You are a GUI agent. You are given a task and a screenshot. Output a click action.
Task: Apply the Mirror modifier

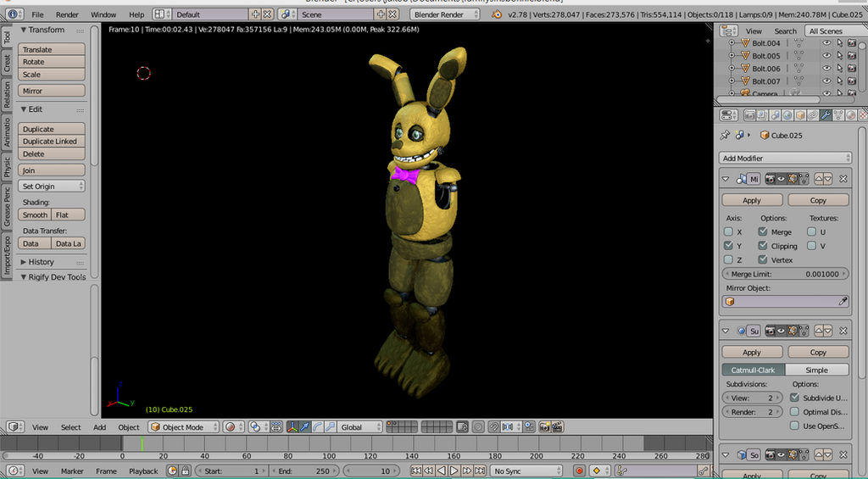click(752, 200)
